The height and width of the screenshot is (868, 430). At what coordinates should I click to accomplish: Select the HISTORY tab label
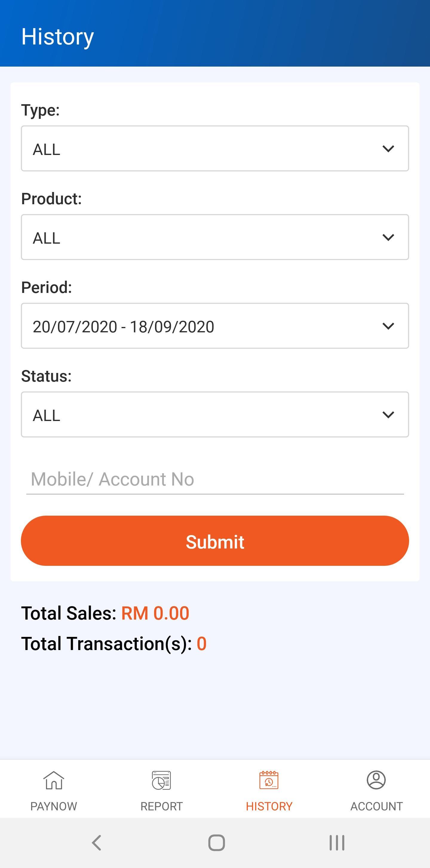269,806
